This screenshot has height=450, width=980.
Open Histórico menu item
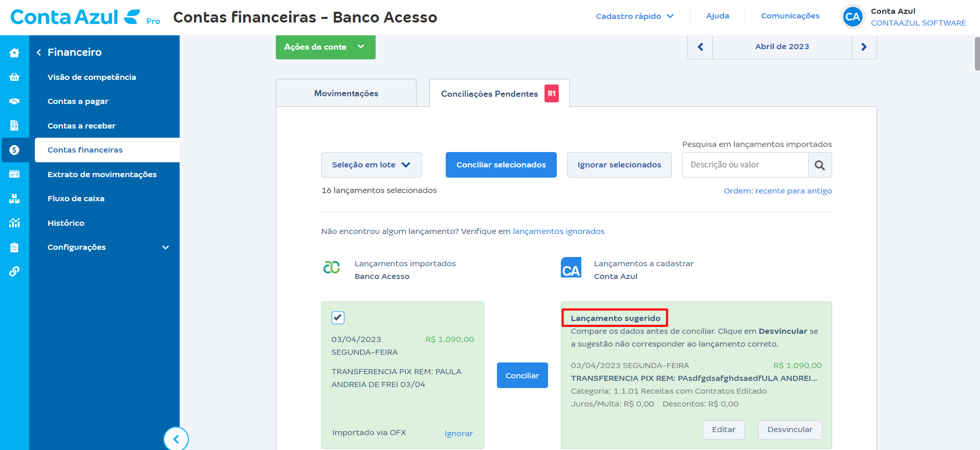pyautogui.click(x=66, y=223)
